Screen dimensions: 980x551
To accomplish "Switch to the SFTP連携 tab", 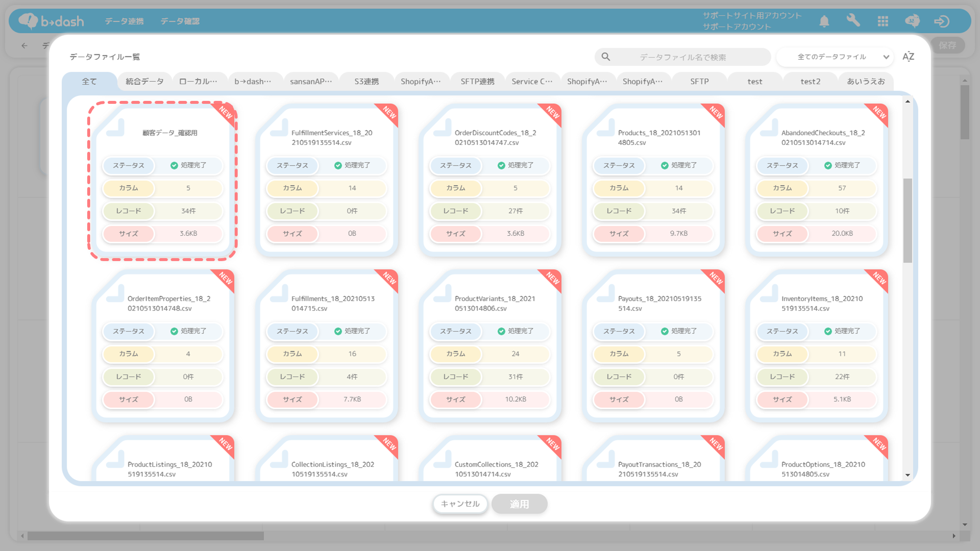I will point(477,81).
